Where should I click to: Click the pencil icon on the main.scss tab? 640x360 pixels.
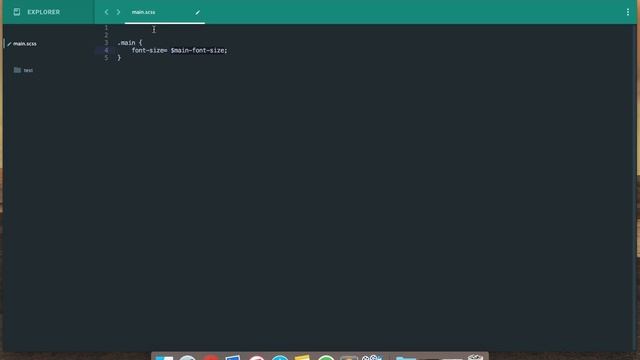[198, 13]
